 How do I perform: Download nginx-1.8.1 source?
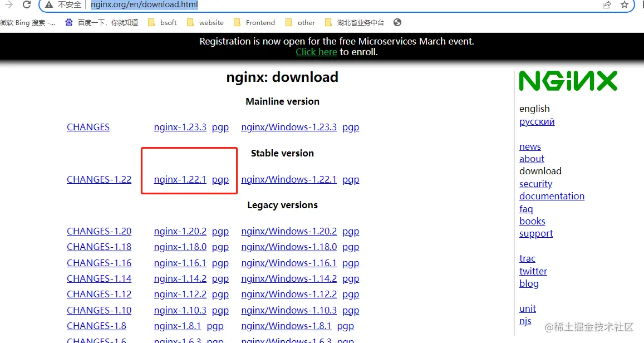click(178, 326)
